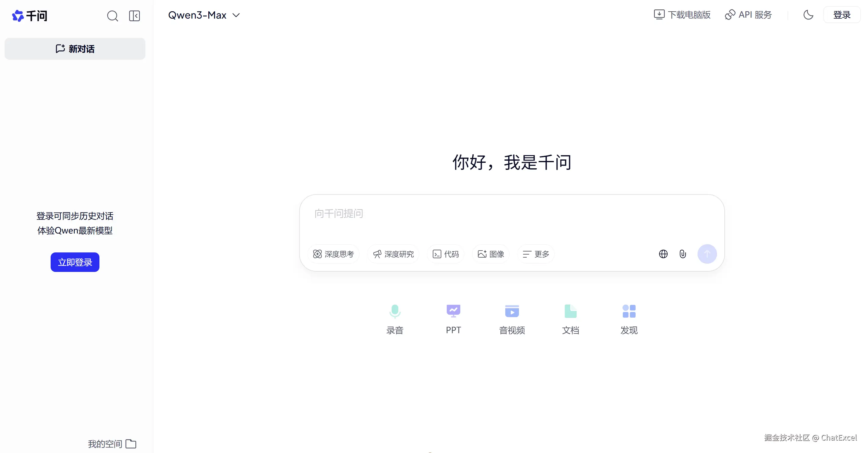
Task: Expand the Qwen3-Max model dropdown
Action: pos(203,15)
